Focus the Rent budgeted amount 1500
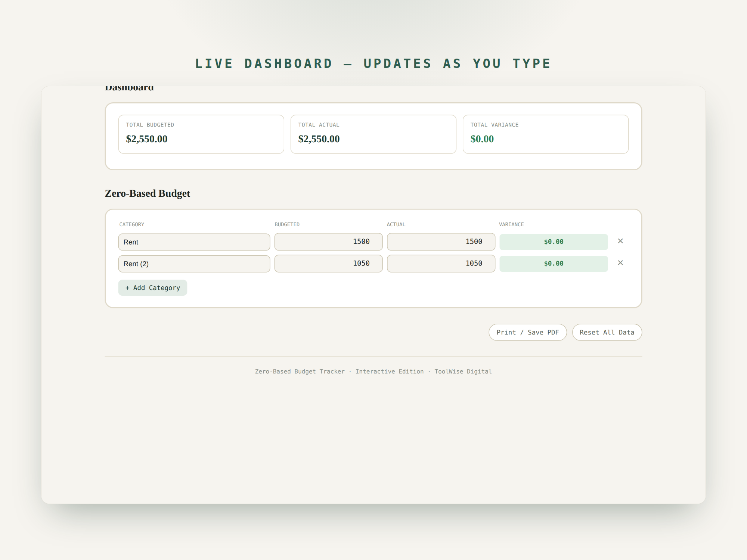 [x=329, y=242]
